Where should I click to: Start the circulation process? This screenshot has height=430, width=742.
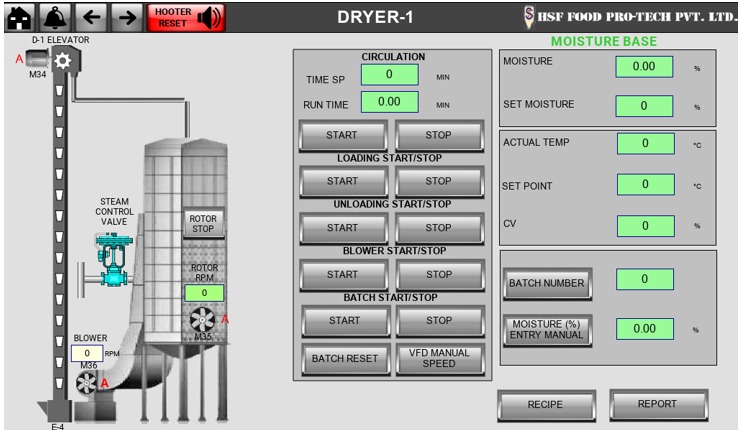(x=342, y=134)
